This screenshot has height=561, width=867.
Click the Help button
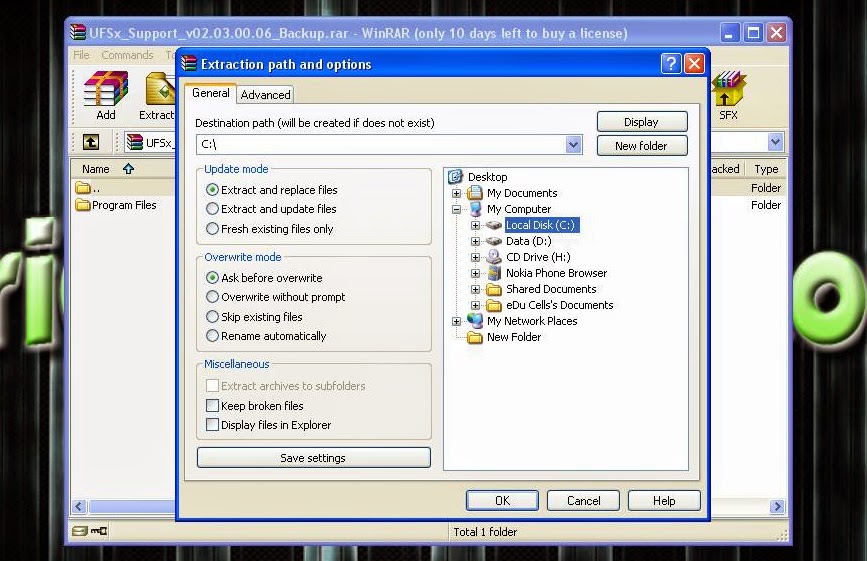664,501
